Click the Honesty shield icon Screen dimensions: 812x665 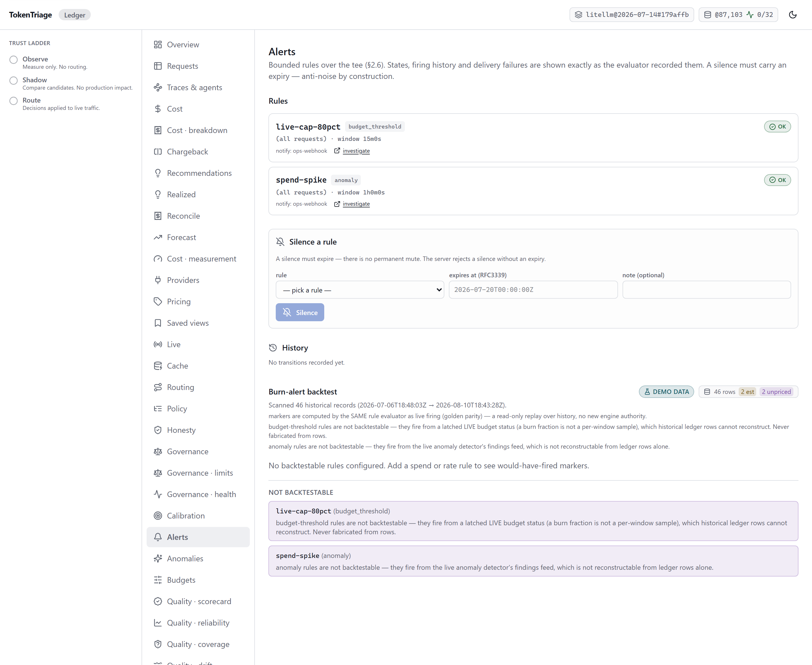(x=158, y=430)
